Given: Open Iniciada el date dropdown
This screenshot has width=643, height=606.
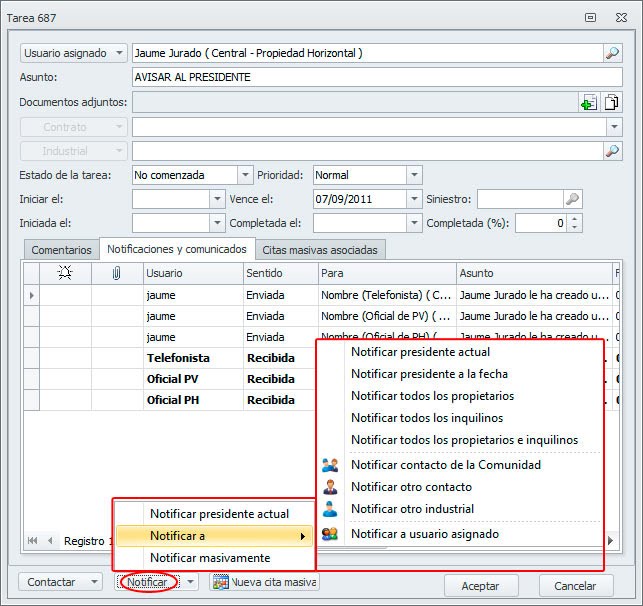Looking at the screenshot, I should click(217, 223).
